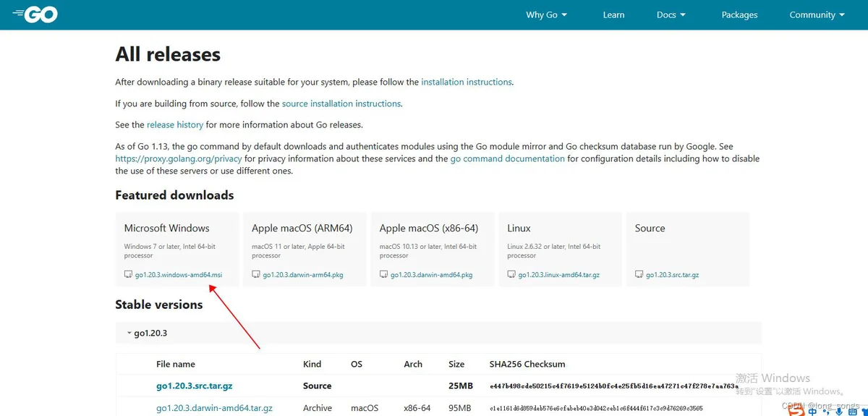Click the OS column header
Screen dimensions: 868x416
coord(357,364)
